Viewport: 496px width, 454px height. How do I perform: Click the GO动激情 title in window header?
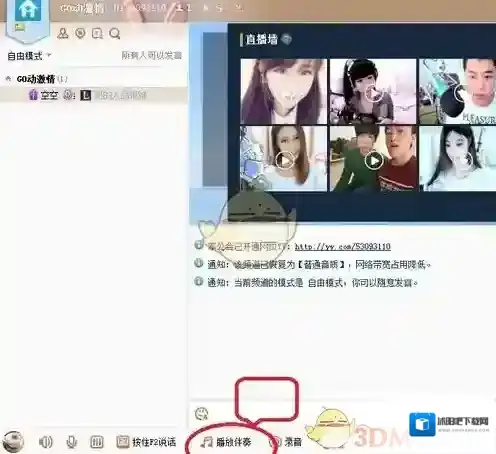[82, 8]
